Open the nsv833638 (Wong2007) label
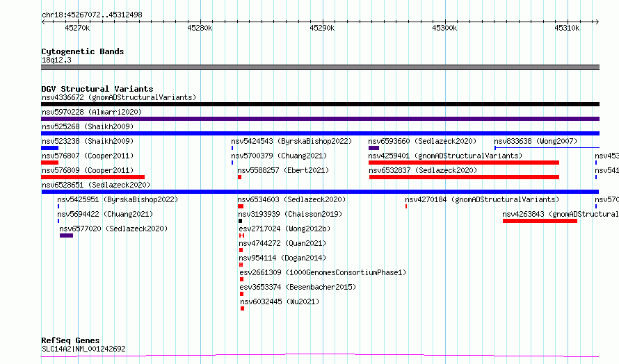619x364 pixels. pyautogui.click(x=536, y=141)
